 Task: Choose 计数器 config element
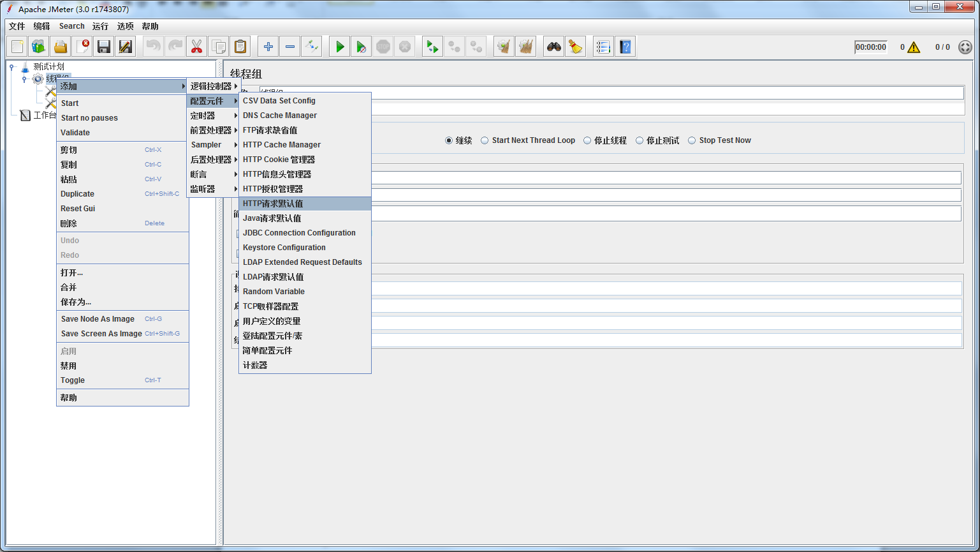305,365
